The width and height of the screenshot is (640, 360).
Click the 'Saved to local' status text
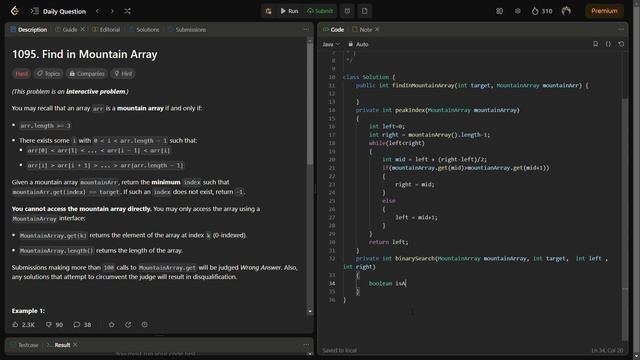tap(339, 350)
